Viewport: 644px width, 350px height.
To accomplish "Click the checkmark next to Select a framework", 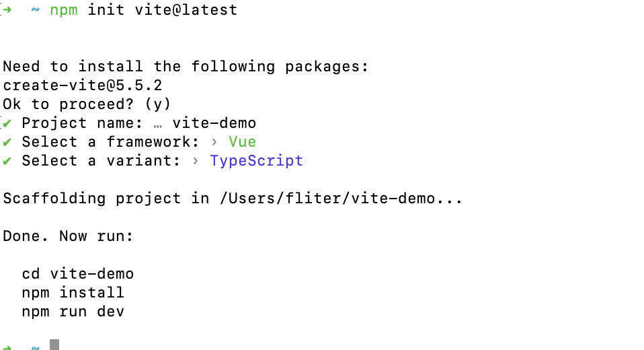I will pos(7,142).
